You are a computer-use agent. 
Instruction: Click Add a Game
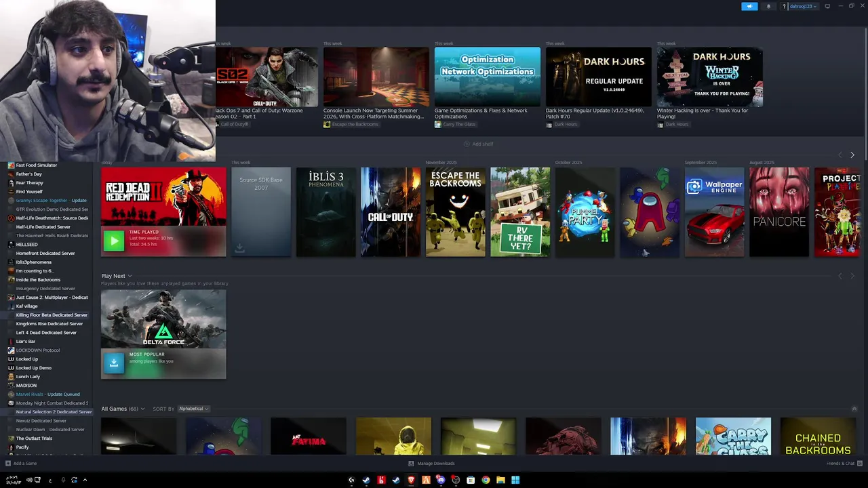pos(21,464)
